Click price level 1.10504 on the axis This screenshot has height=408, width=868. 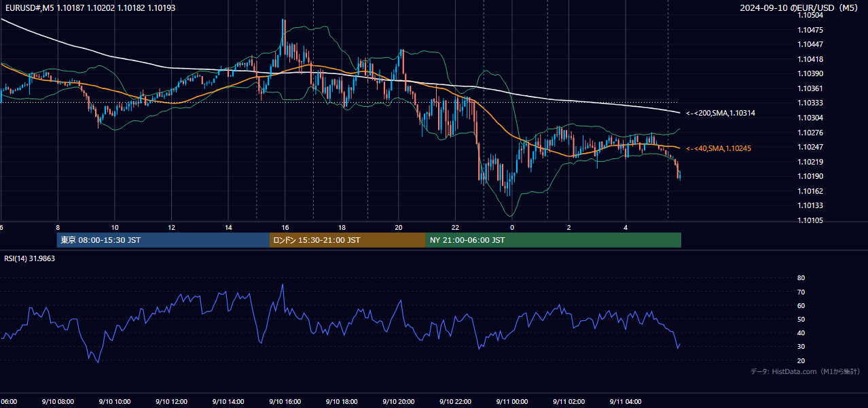point(810,15)
